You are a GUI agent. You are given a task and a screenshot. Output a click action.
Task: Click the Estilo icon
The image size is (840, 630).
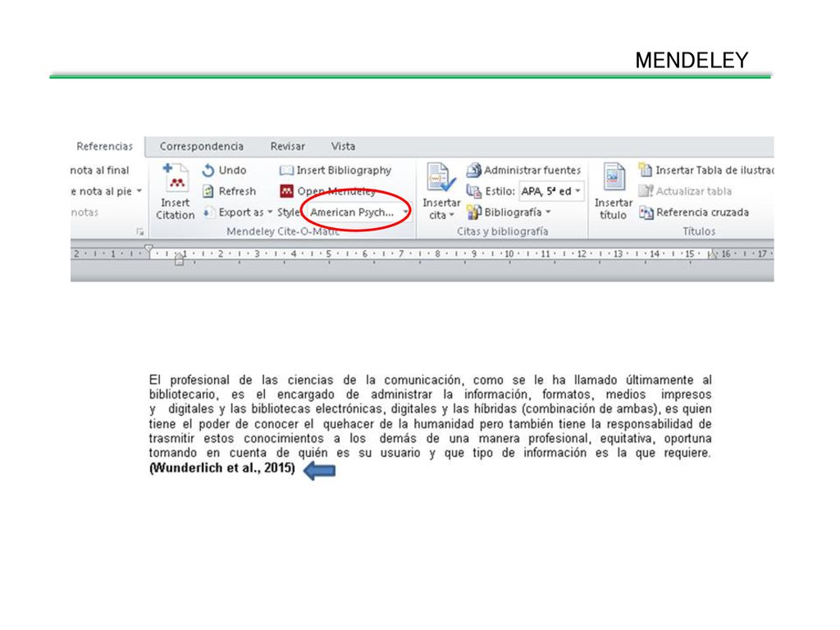pyautogui.click(x=473, y=191)
